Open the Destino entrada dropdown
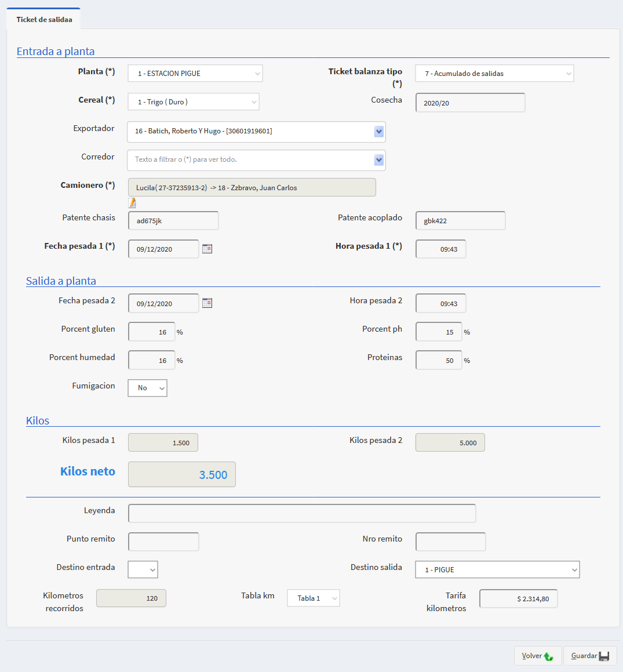Screen dimensions: 623x672 [x=143, y=570]
